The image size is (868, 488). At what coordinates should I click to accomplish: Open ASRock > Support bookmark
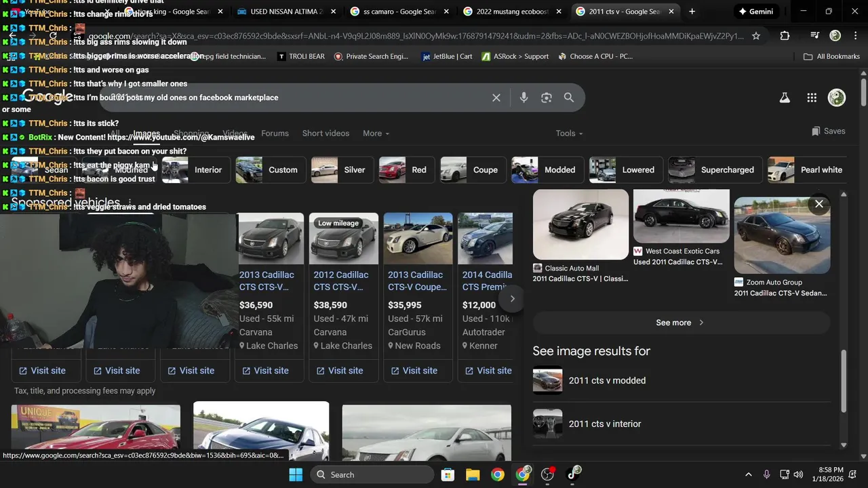pos(515,56)
